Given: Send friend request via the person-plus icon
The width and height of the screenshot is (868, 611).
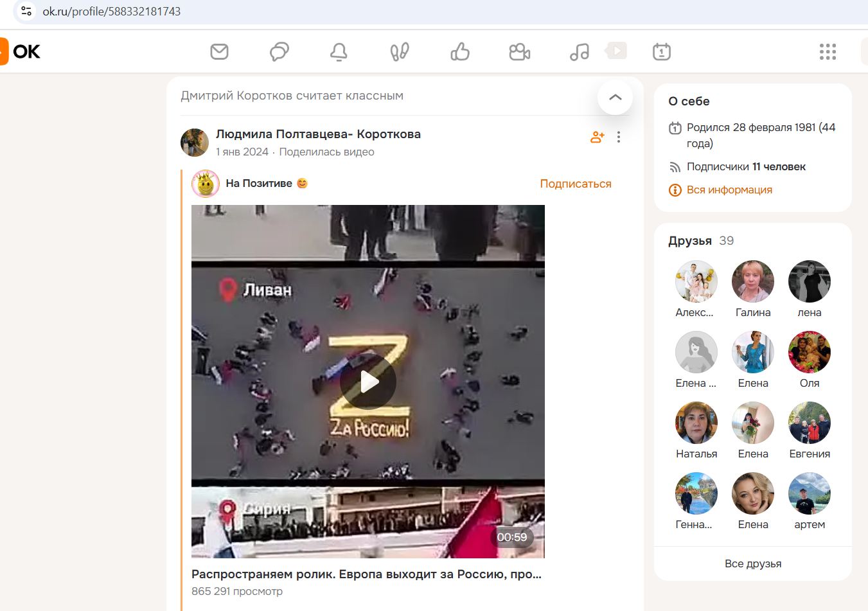Looking at the screenshot, I should (x=597, y=136).
